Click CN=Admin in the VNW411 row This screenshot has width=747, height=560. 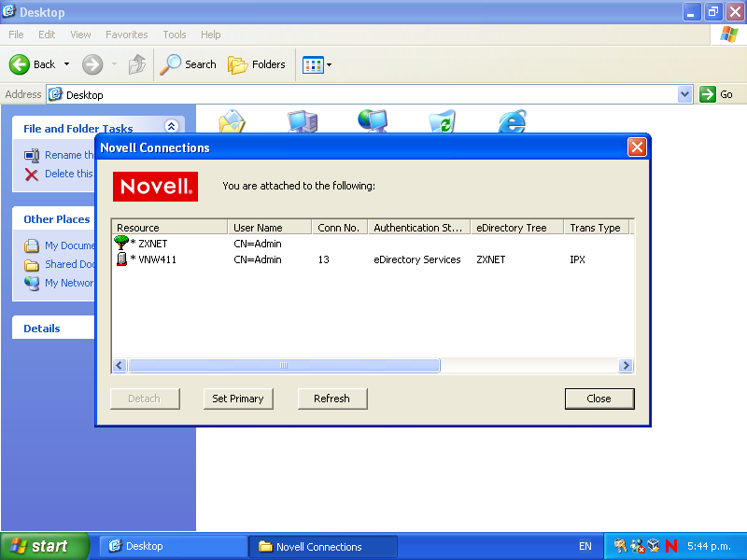click(x=258, y=259)
